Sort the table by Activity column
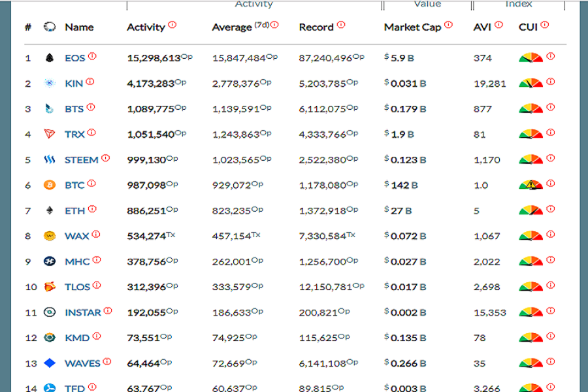The width and height of the screenshot is (588, 392). point(146,27)
